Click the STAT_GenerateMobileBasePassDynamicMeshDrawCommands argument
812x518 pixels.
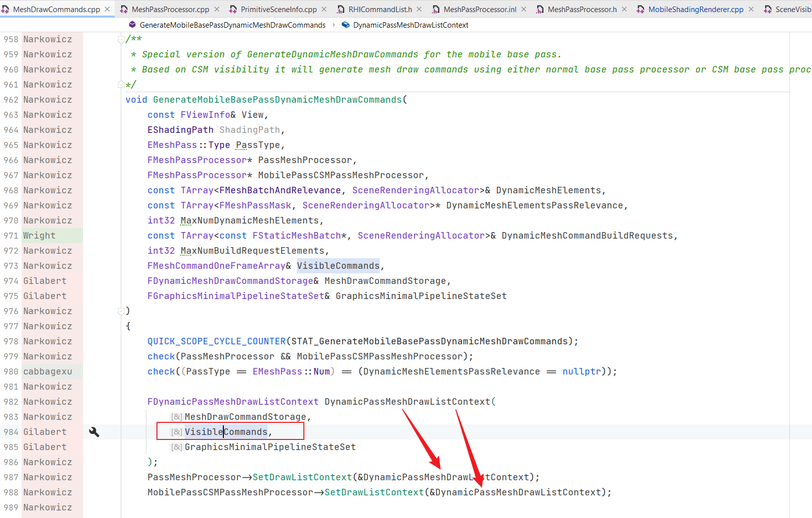click(430, 341)
